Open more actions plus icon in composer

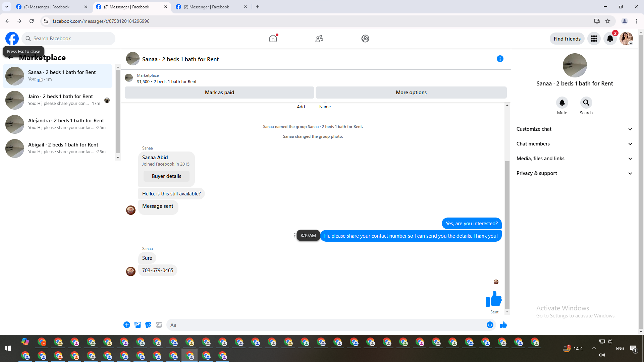(127, 325)
